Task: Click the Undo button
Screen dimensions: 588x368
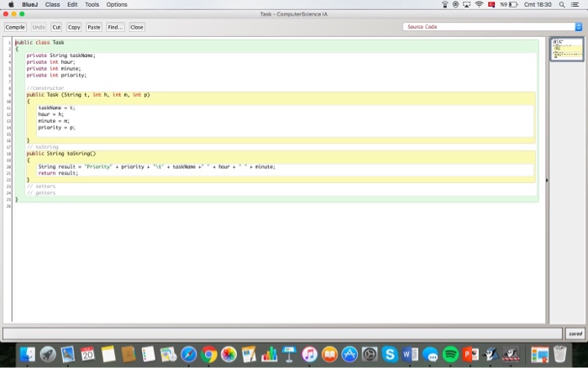Action: (x=39, y=27)
